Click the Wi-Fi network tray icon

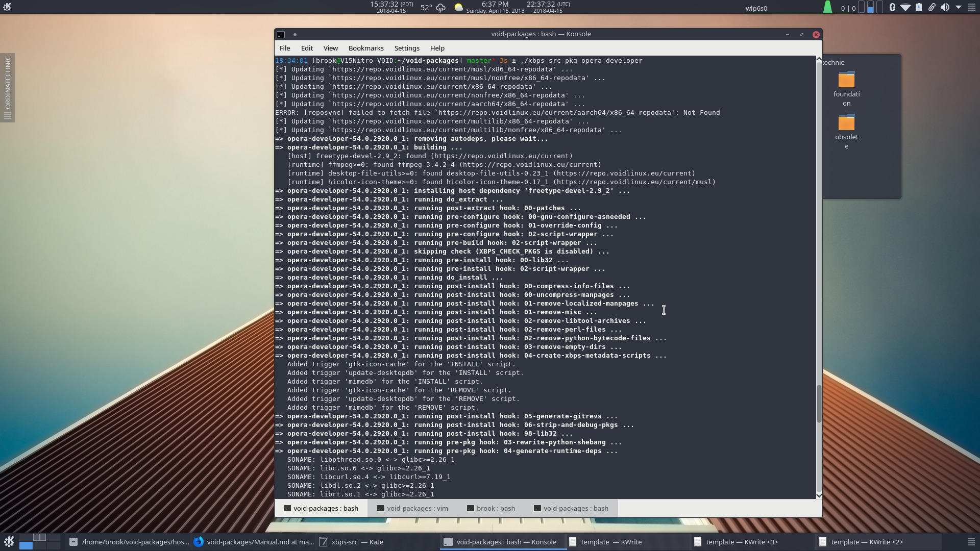905,7
